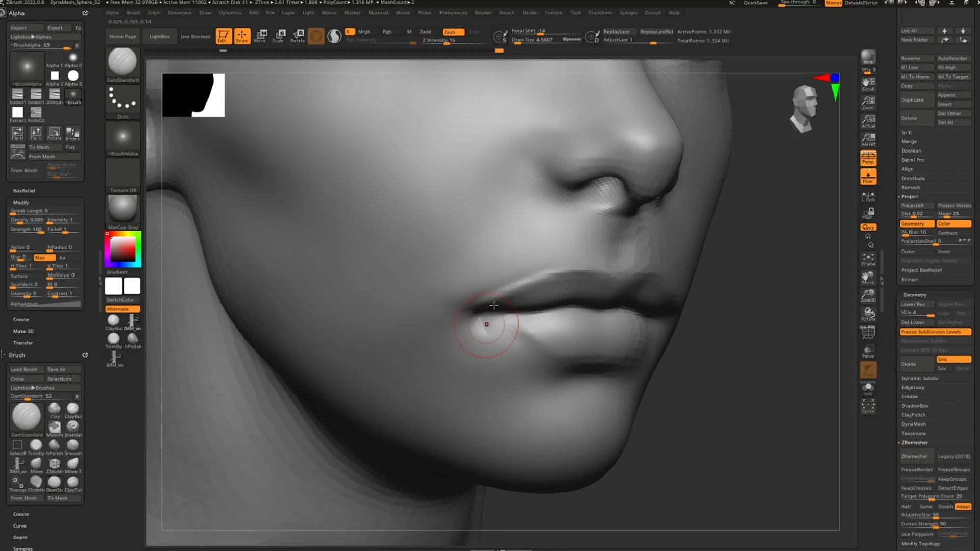Choose the Move transform icon

[x=260, y=36]
